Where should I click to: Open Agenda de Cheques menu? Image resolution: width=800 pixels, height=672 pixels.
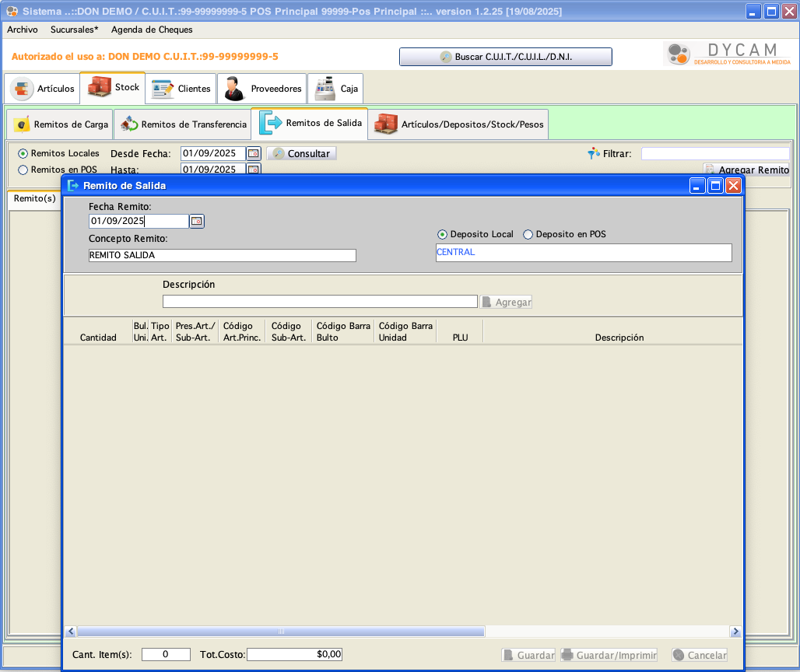(152, 30)
